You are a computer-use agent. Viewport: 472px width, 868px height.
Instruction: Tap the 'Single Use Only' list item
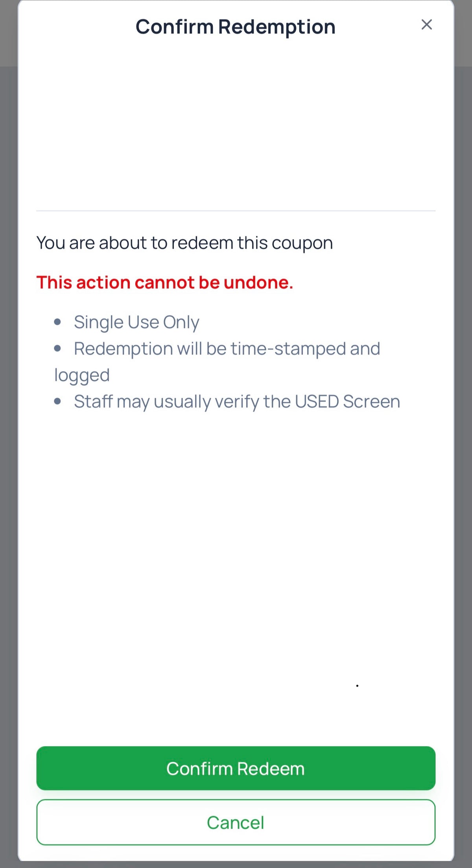pos(136,322)
